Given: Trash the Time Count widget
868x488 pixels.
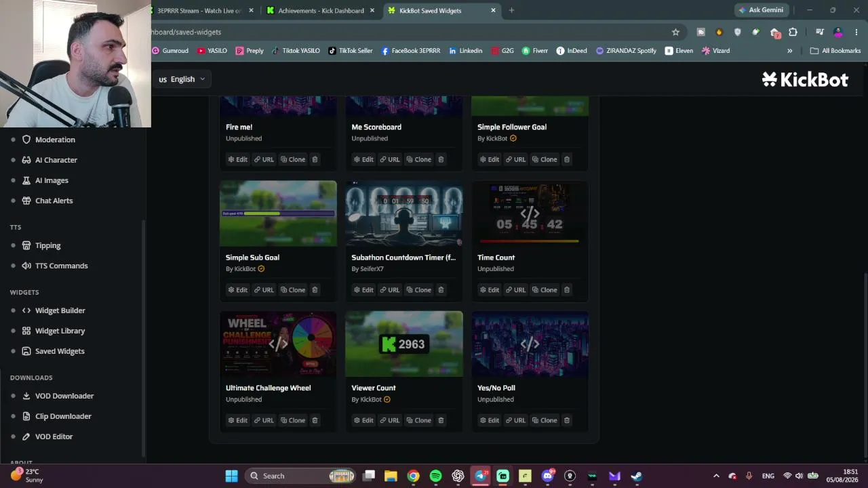Looking at the screenshot, I should point(567,290).
